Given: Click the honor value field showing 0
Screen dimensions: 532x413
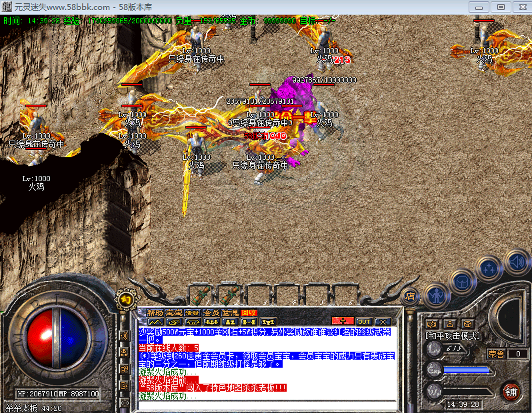Looking at the screenshot, I should (x=518, y=354).
